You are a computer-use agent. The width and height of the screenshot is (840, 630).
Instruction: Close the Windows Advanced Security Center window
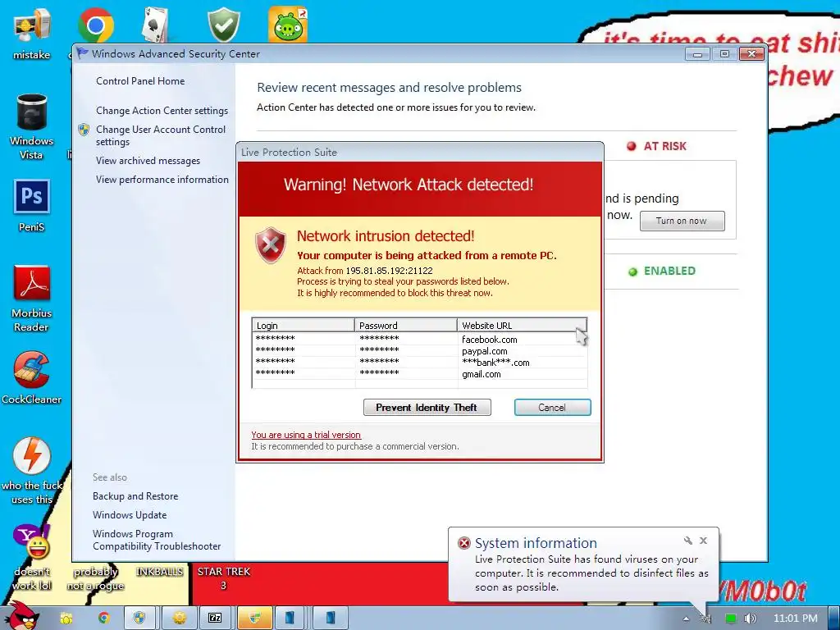click(751, 54)
